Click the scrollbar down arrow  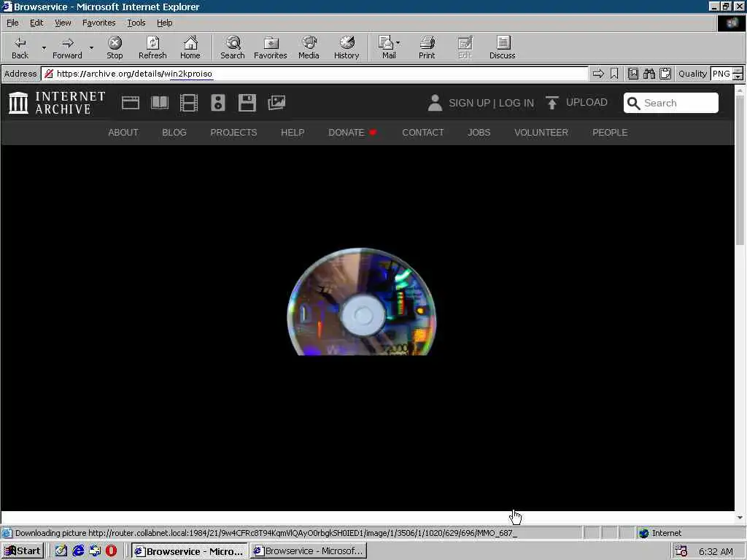(740, 517)
